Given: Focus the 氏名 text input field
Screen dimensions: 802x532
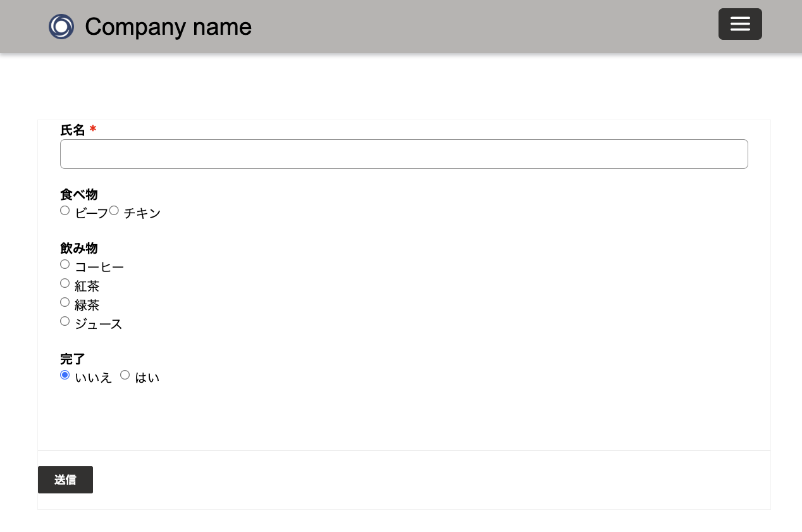Looking at the screenshot, I should 404,154.
